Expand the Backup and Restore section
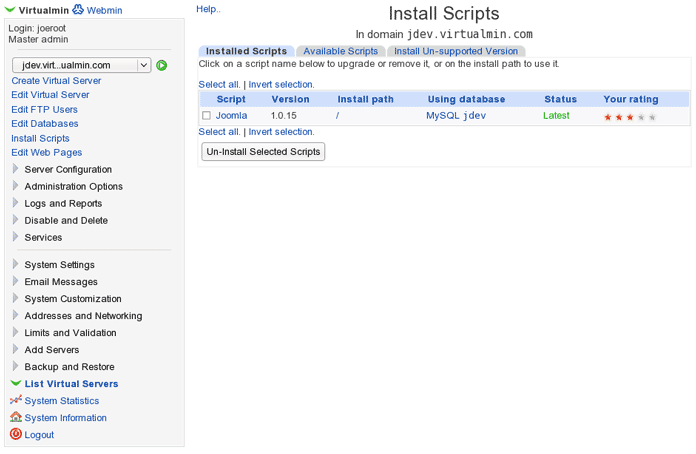696x454 pixels. [x=15, y=367]
